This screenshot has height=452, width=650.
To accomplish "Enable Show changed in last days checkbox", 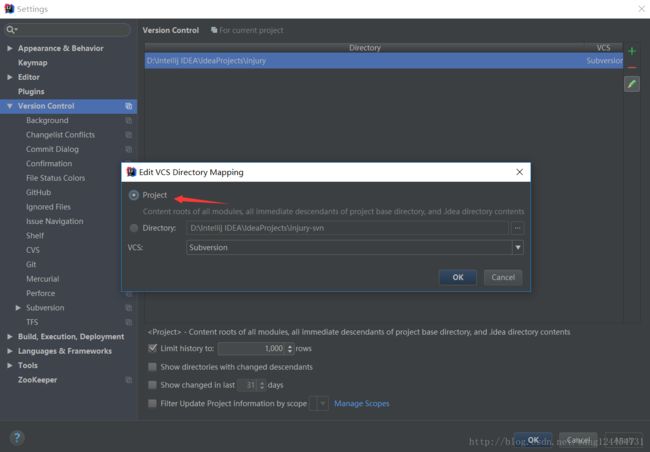I will 153,385.
